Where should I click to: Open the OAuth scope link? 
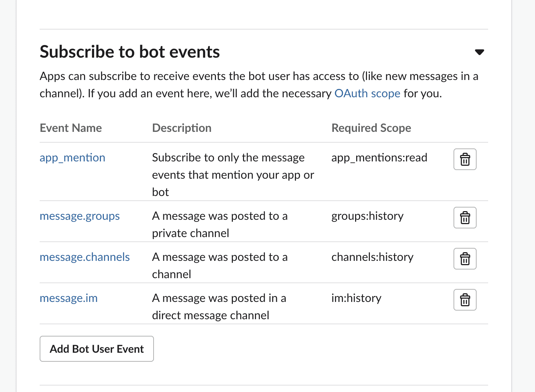[367, 94]
